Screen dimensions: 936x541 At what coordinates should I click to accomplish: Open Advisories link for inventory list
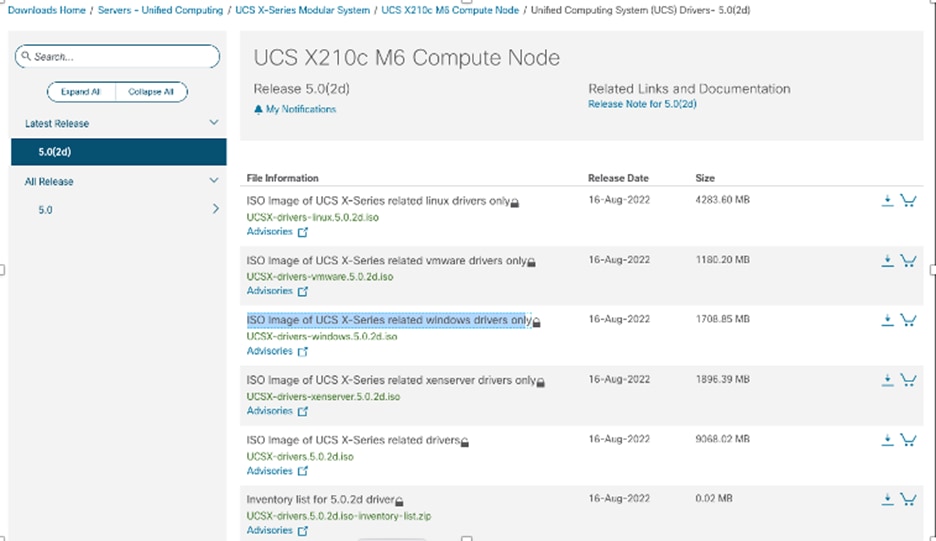(269, 530)
